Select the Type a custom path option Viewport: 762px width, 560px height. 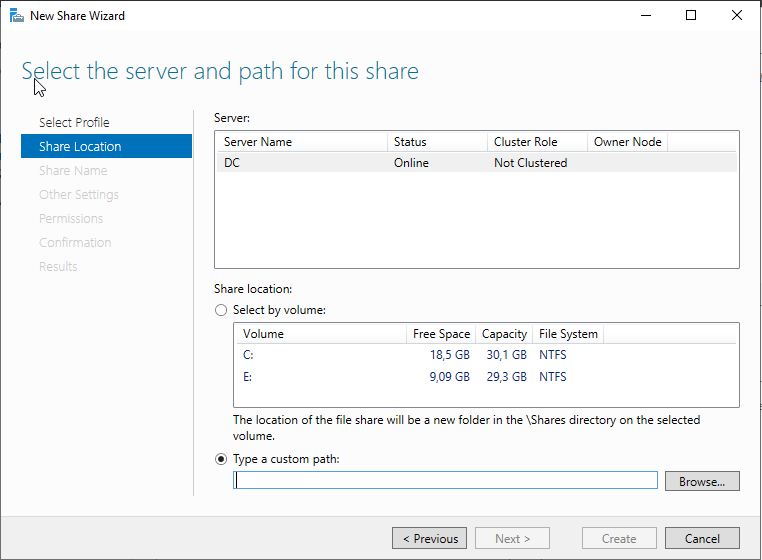tap(221, 459)
